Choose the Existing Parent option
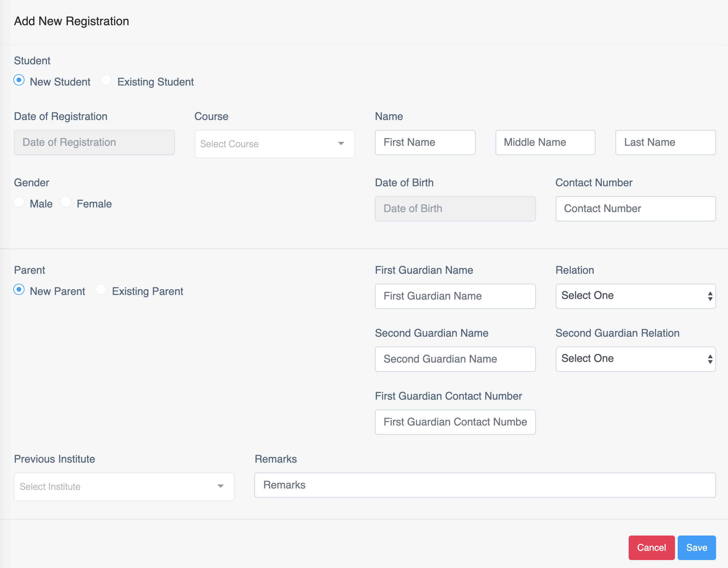The height and width of the screenshot is (568, 728). (101, 290)
